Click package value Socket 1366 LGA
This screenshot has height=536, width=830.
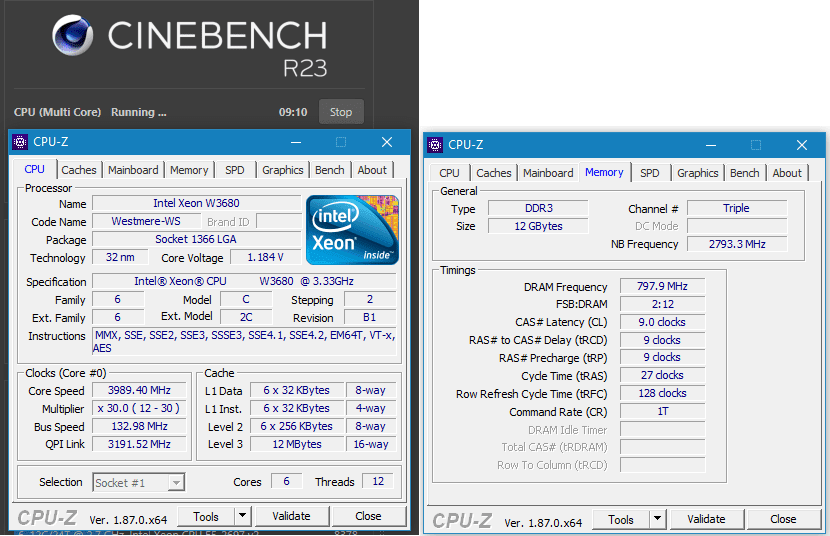click(196, 239)
